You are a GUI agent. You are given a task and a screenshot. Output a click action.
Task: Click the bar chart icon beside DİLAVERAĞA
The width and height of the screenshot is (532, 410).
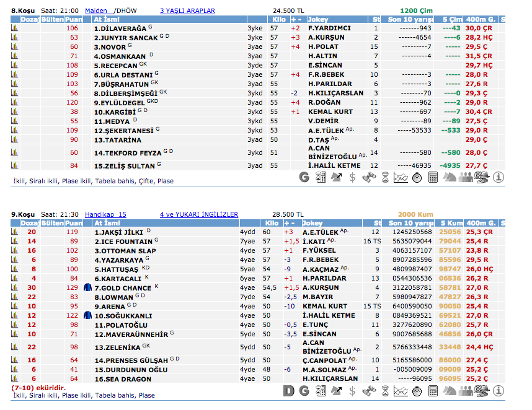coord(14,28)
